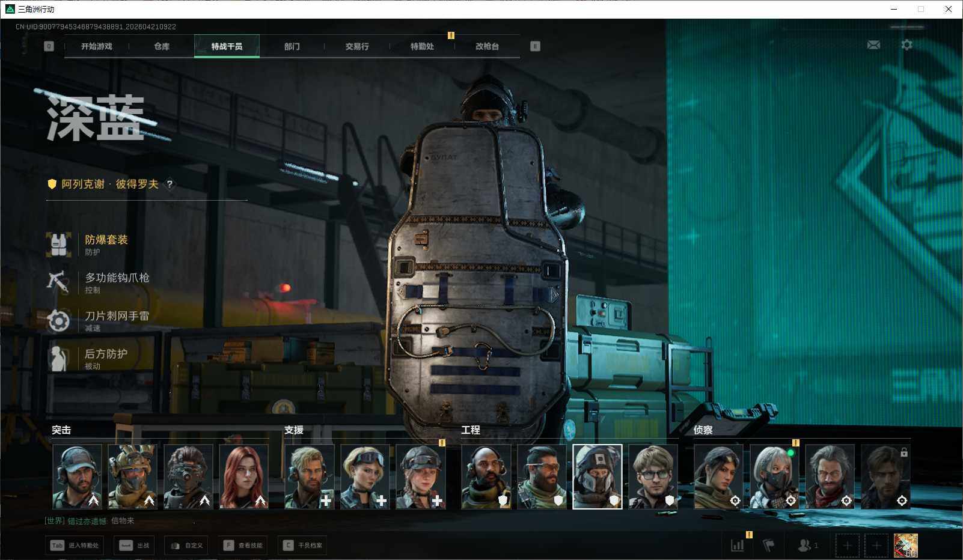Open the 干员档案 operator profile button
Image resolution: width=963 pixels, height=560 pixels.
[303, 546]
